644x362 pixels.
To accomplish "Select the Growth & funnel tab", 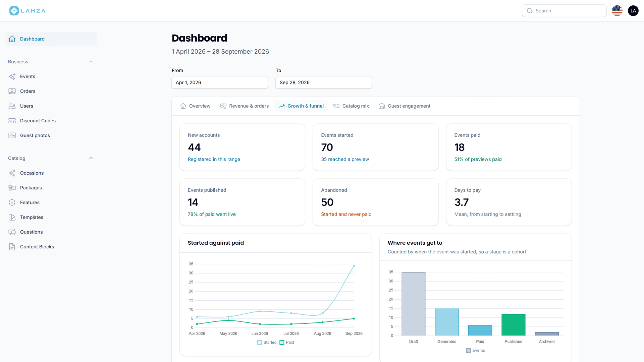I will pyautogui.click(x=301, y=106).
